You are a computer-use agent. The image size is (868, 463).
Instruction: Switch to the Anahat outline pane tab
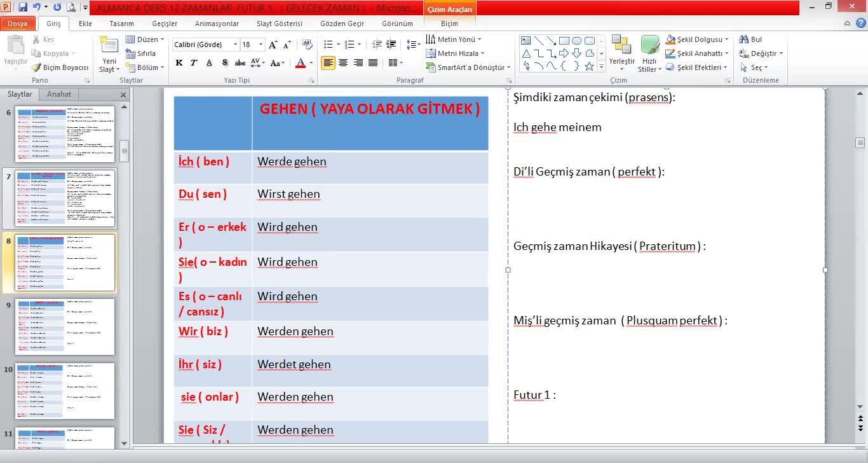pos(59,94)
